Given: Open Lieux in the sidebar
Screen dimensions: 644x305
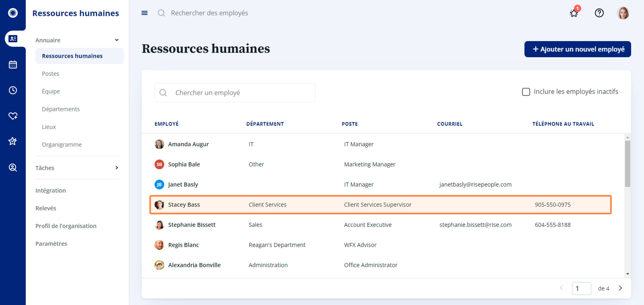Looking at the screenshot, I should click(x=49, y=127).
